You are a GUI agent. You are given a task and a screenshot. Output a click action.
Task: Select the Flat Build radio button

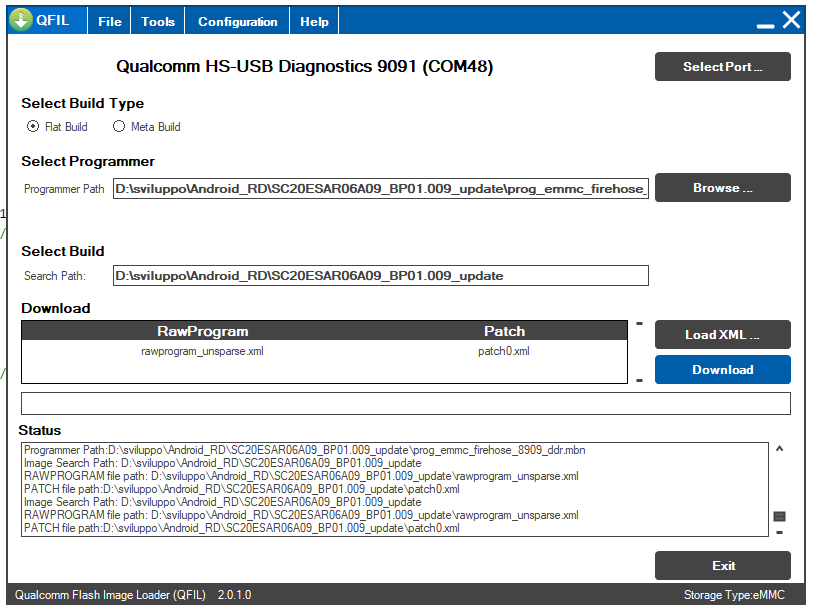point(33,127)
